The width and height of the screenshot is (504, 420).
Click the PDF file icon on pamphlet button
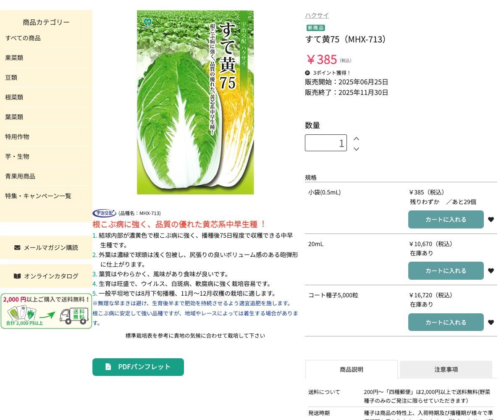point(108,367)
